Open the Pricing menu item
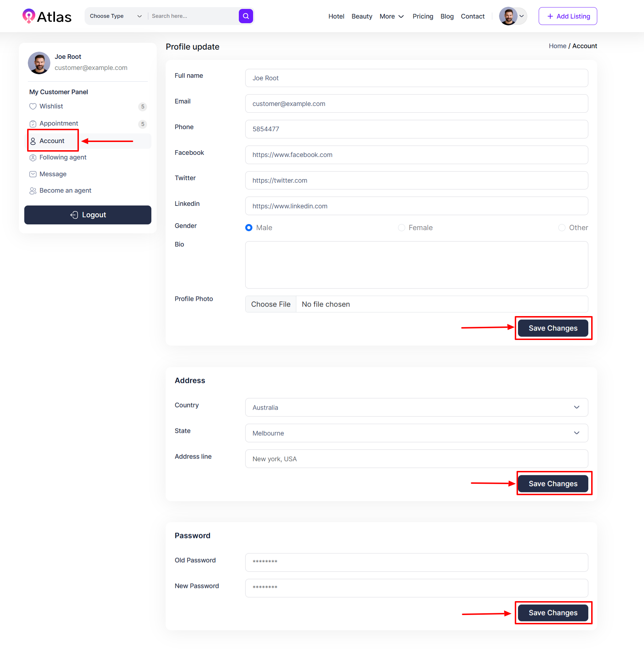The height and width of the screenshot is (660, 644). [x=423, y=16]
